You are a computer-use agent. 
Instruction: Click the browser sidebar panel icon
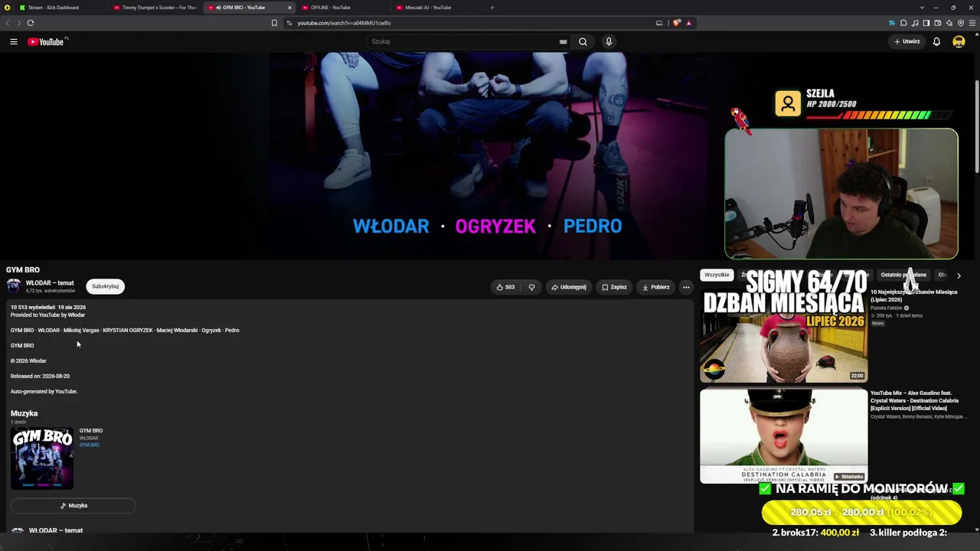pyautogui.click(x=926, y=23)
